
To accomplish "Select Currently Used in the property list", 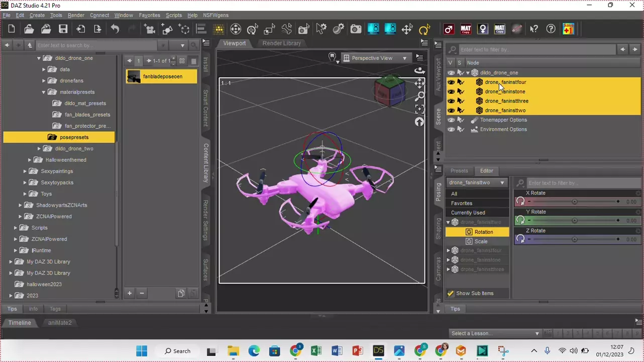I will 468,213.
